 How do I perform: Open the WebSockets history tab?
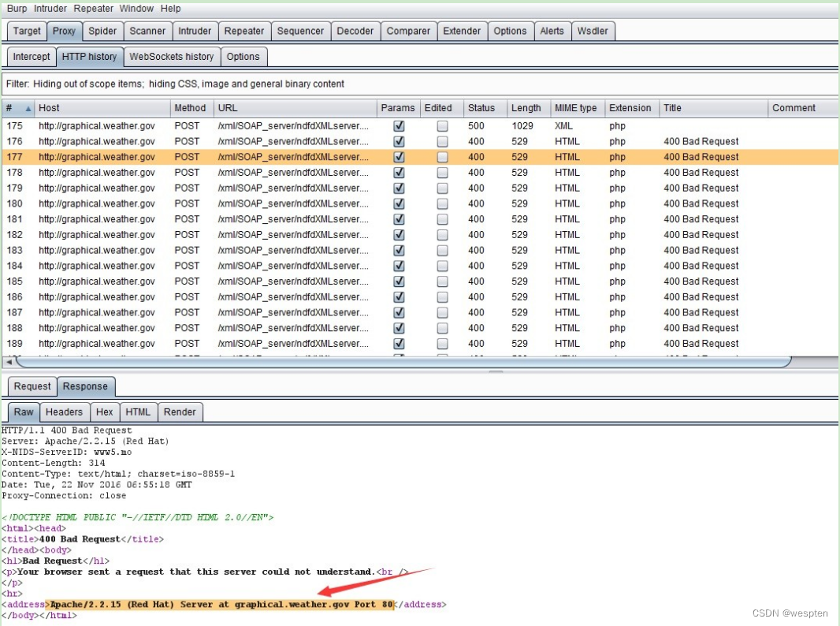click(171, 57)
